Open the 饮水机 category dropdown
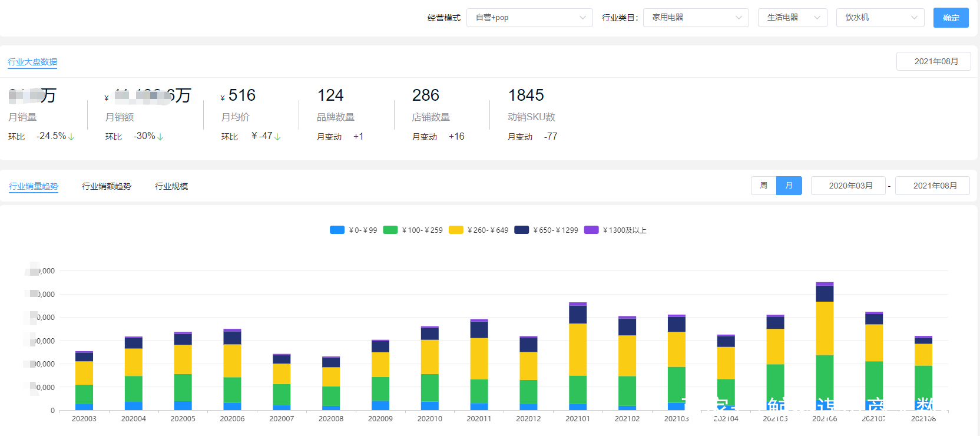The height and width of the screenshot is (436, 980). tap(880, 18)
